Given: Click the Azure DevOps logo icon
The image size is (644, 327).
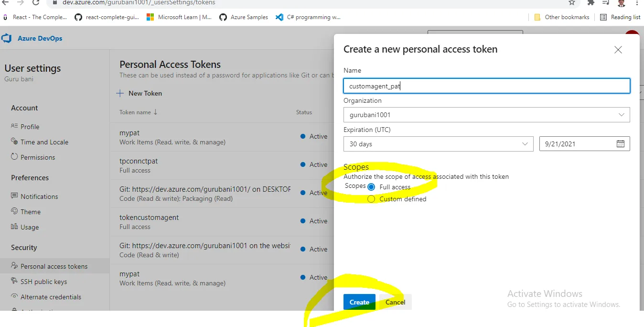Looking at the screenshot, I should pyautogui.click(x=7, y=38).
